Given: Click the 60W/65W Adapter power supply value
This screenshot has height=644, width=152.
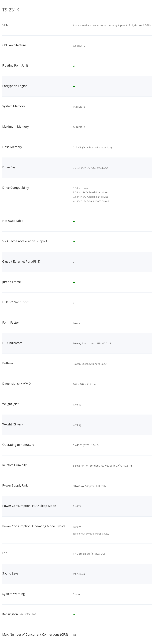Looking at the screenshot, I should [90, 486].
